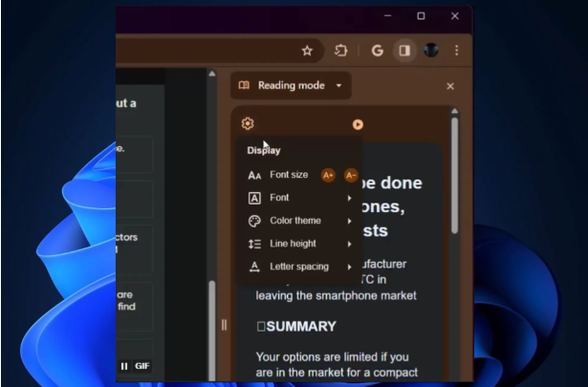Click the reading panel scrollbar thumb
The image size is (588, 387).
454,175
